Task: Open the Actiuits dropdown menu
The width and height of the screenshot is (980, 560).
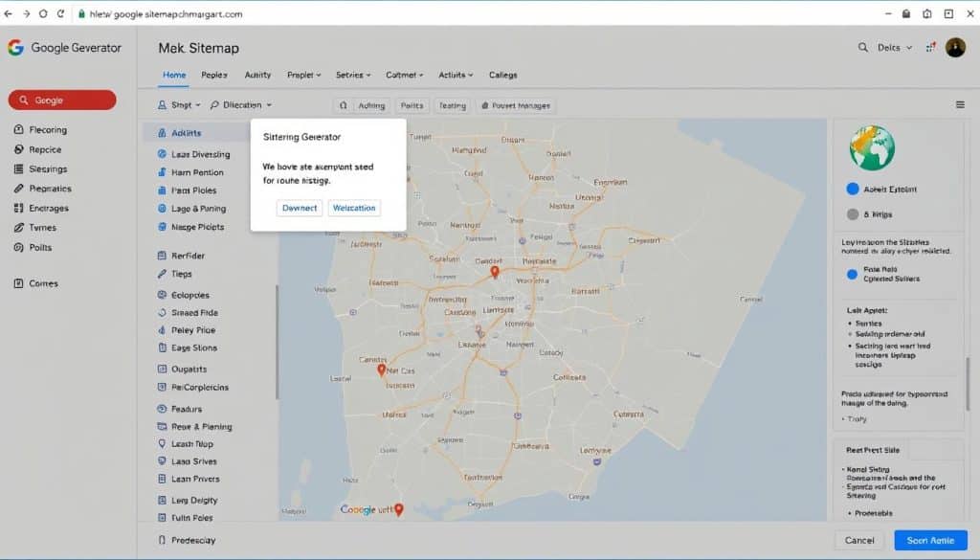Action: (x=456, y=75)
